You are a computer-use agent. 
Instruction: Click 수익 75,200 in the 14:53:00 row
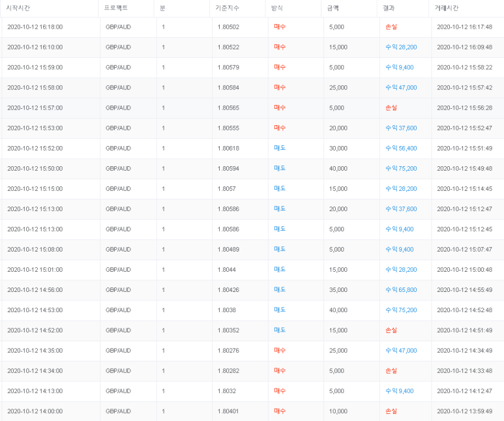401,310
